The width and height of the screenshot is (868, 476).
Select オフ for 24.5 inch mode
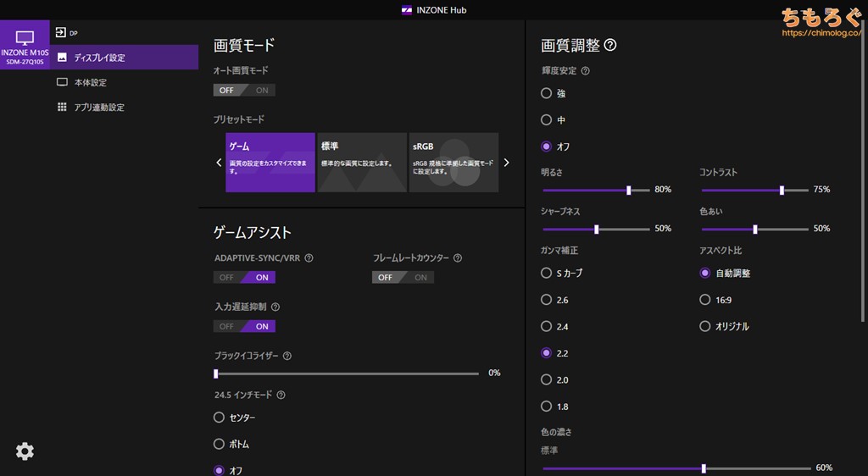click(x=219, y=470)
